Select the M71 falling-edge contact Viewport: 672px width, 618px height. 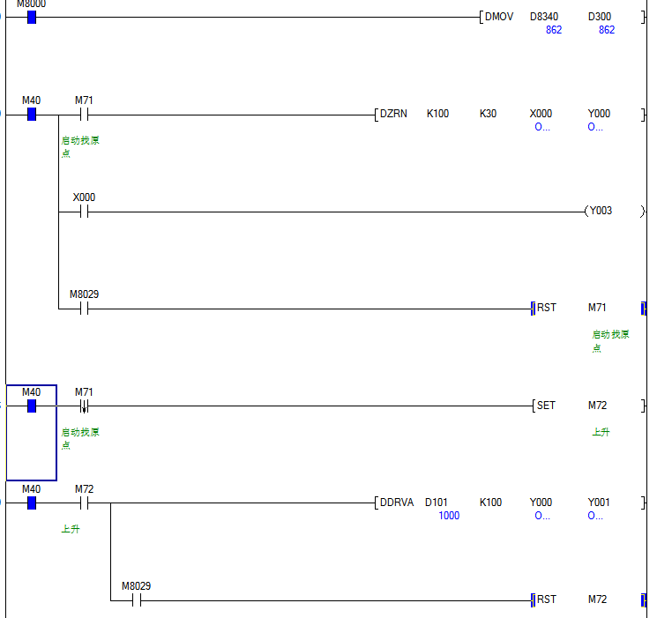click(x=85, y=406)
